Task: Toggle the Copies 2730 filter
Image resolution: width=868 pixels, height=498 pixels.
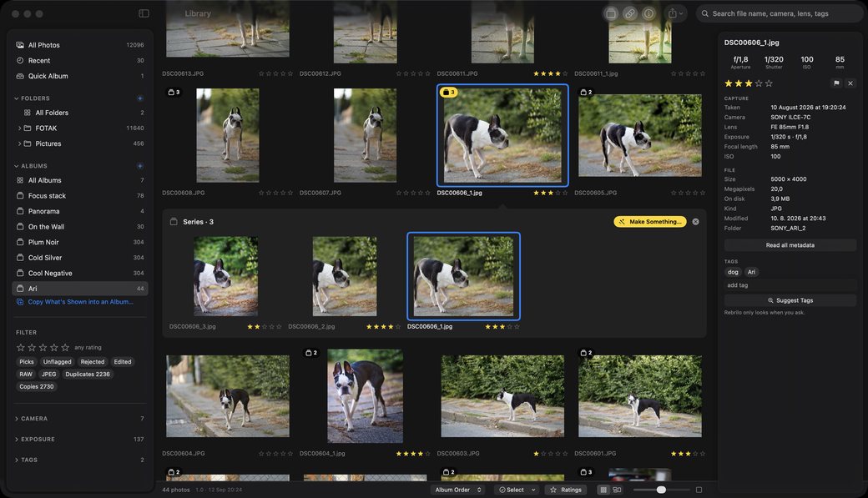Action: click(x=37, y=387)
